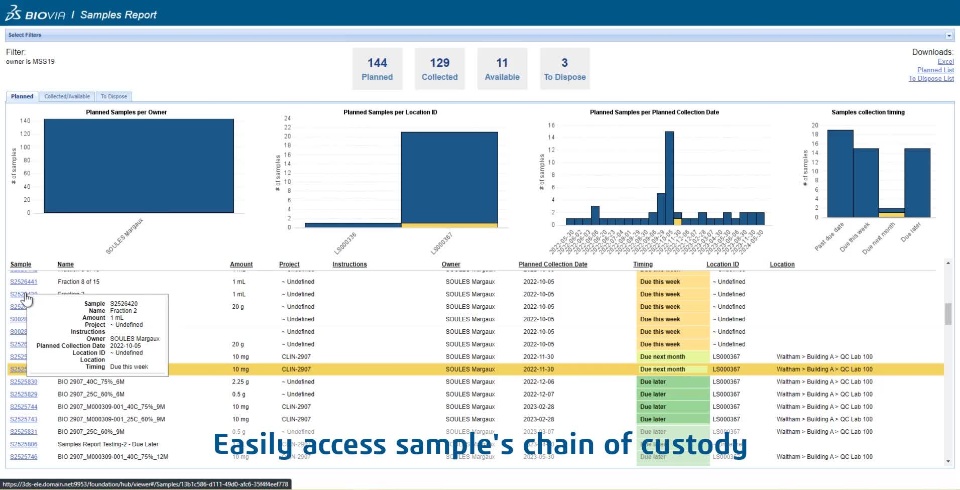The width and height of the screenshot is (960, 490).
Task: Open sample S2525829
Action: click(23, 394)
